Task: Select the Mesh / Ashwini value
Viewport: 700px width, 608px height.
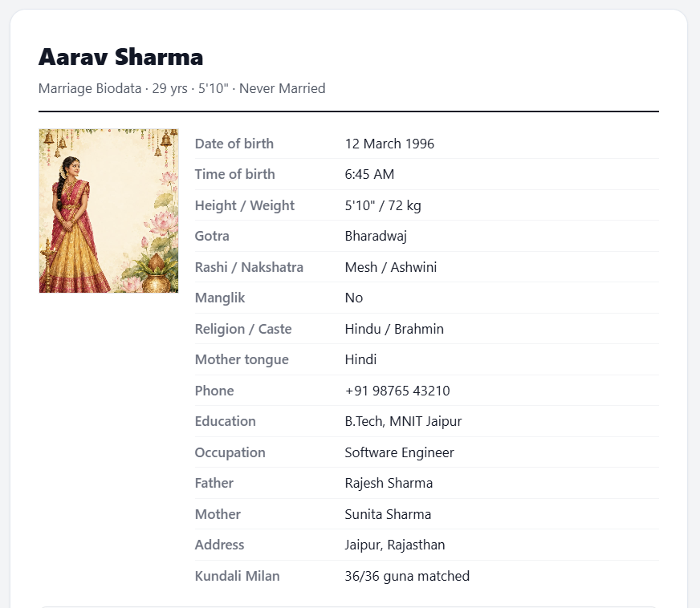Action: (391, 267)
